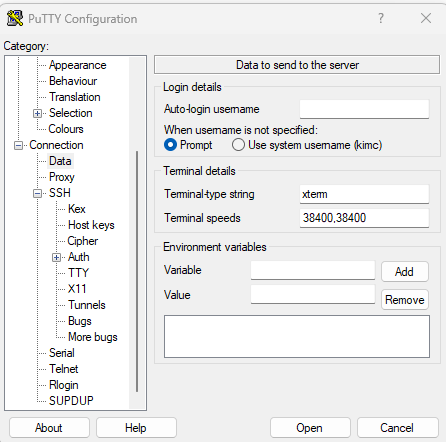This screenshot has height=442, width=446.
Task: Open the Rlogin settings
Action: coord(63,385)
